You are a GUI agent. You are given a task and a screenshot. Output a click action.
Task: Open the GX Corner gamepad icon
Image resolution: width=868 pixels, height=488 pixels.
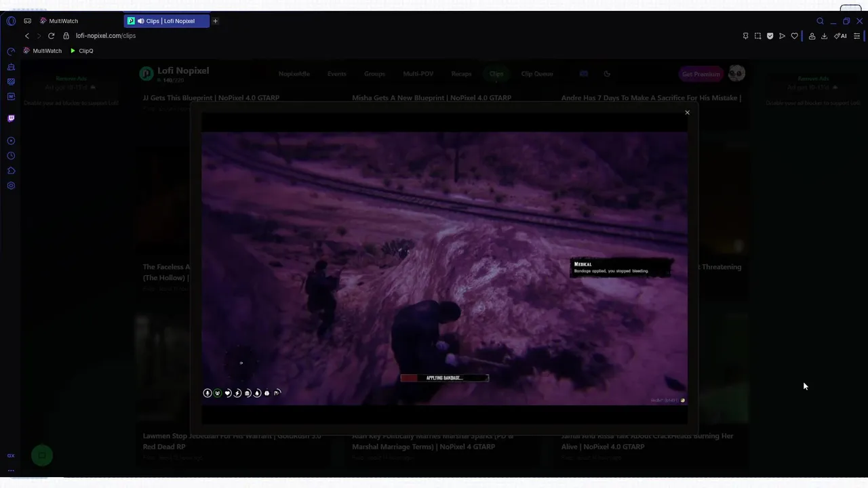(x=28, y=21)
